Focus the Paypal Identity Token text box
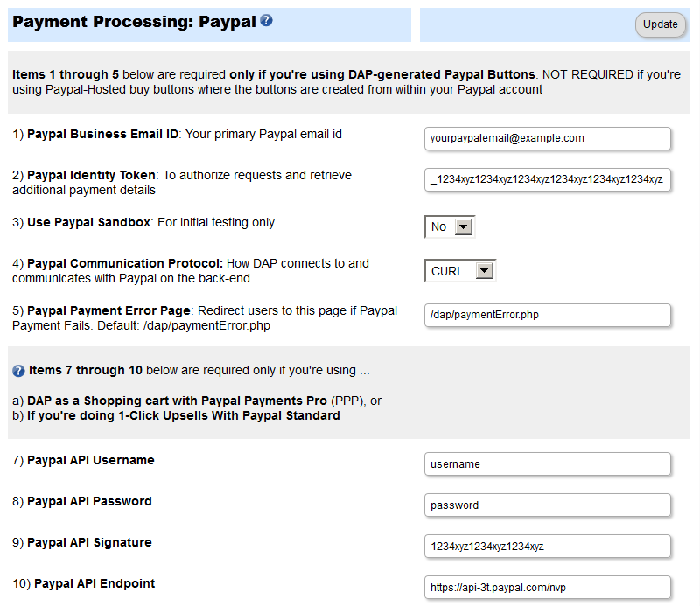 pos(547,180)
